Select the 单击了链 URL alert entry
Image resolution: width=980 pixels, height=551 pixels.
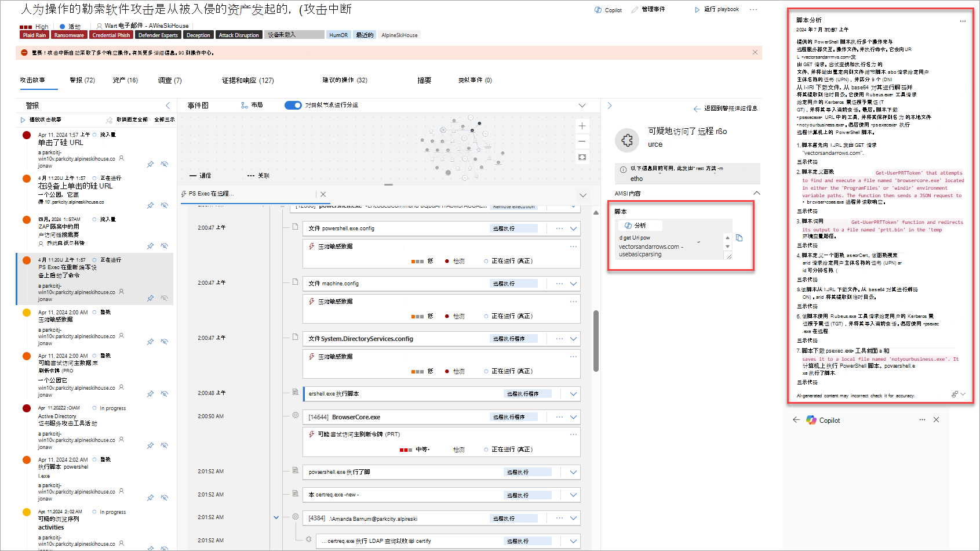click(95, 150)
